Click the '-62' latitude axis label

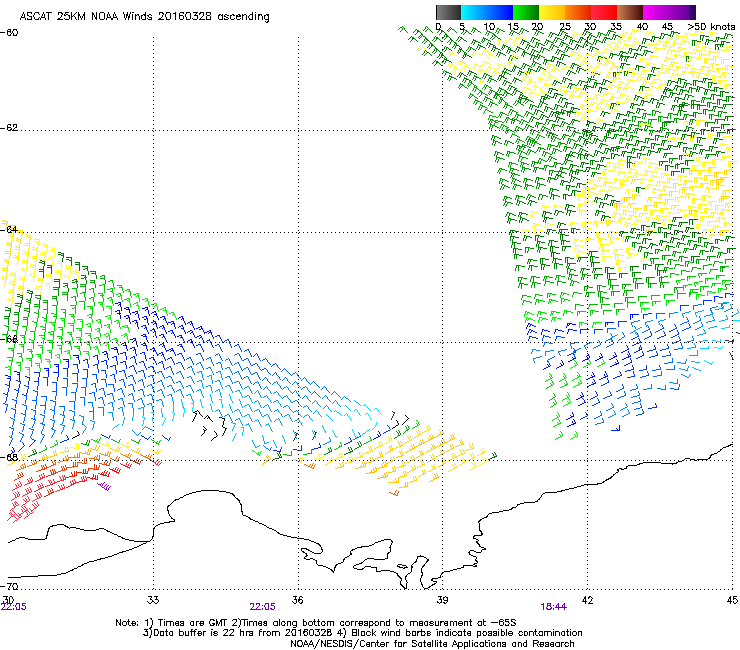point(9,128)
